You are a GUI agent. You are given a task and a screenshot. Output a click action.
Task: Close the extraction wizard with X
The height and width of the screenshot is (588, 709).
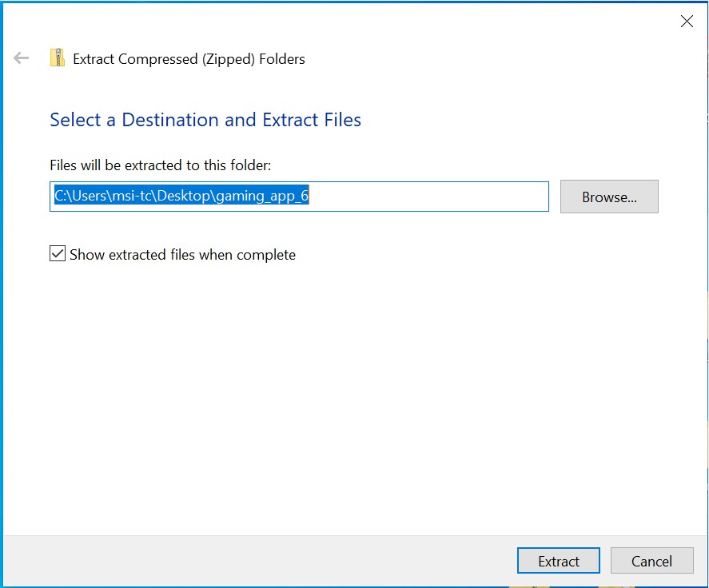coord(687,21)
